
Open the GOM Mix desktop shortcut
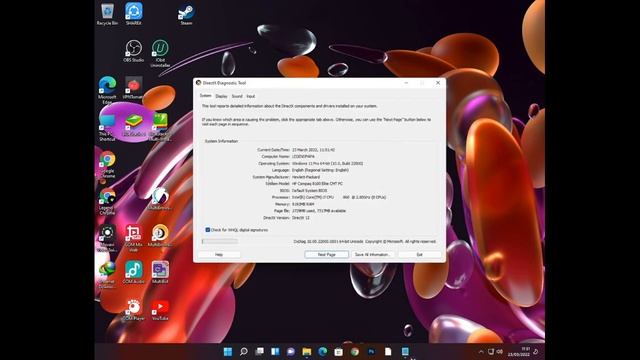point(133,238)
